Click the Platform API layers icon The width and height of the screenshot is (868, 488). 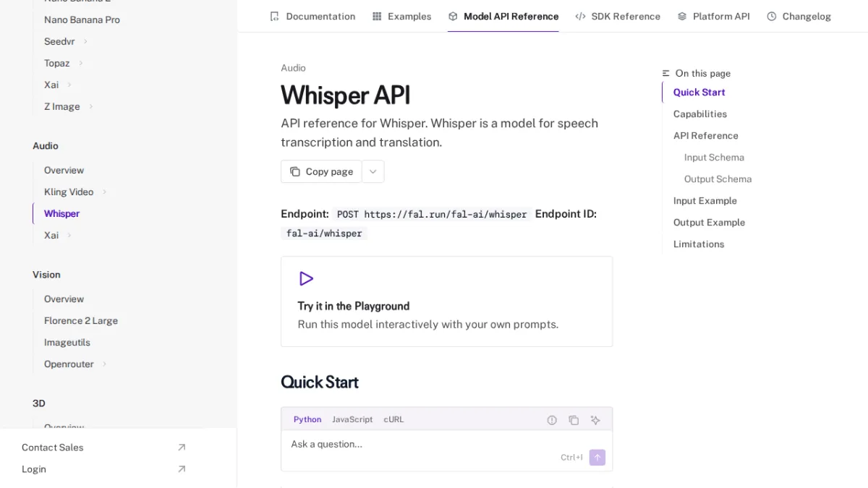[682, 16]
